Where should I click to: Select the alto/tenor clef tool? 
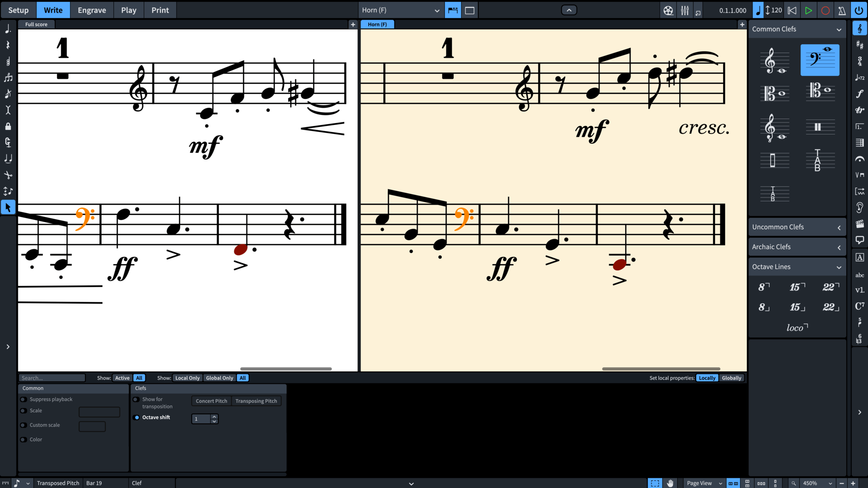773,91
